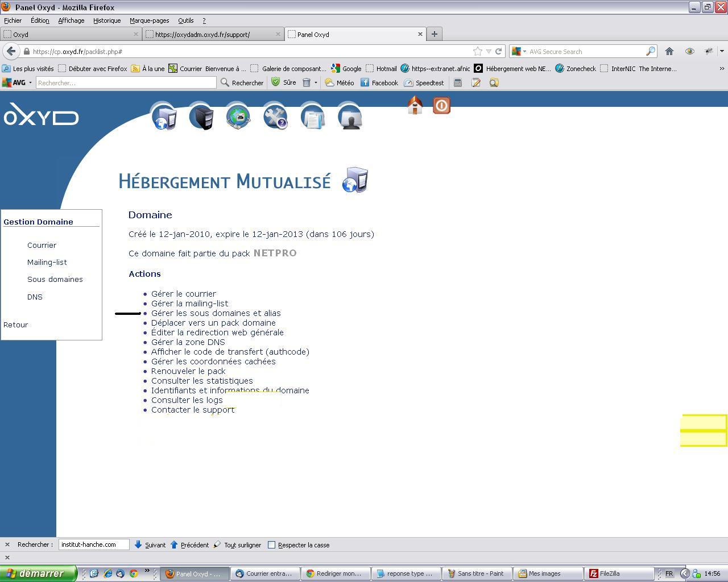Click the red power logout icon
The image size is (728, 582).
pos(442,105)
